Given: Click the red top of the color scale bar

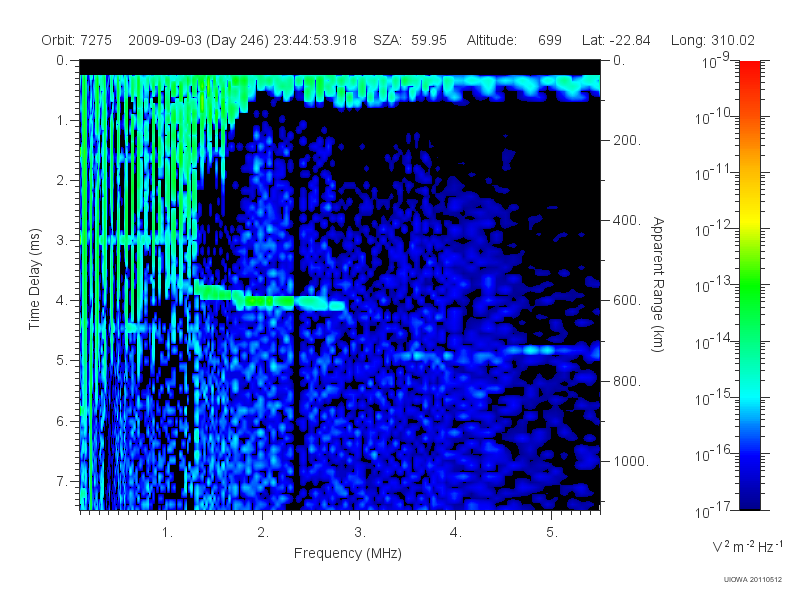Looking at the screenshot, I should [749, 71].
